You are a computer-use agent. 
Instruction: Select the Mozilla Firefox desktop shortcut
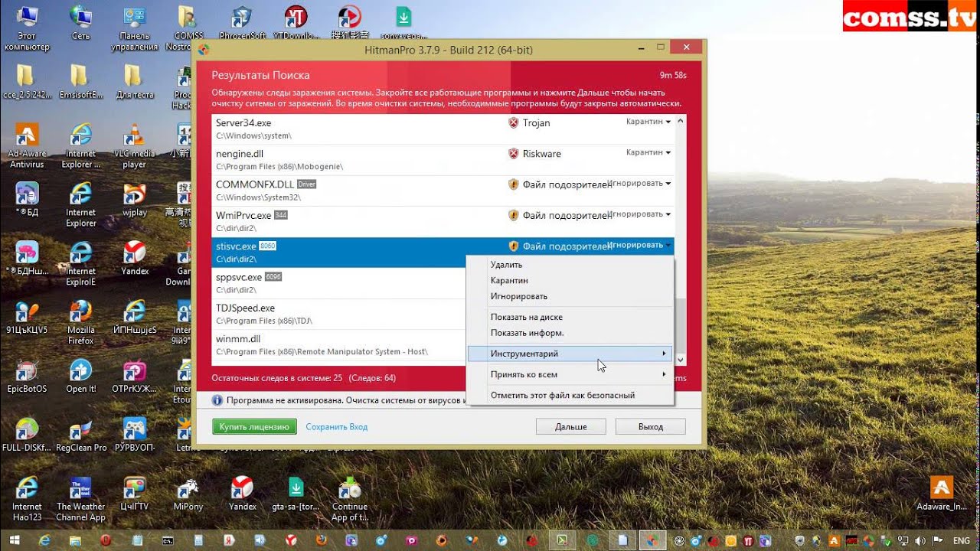[x=80, y=322]
